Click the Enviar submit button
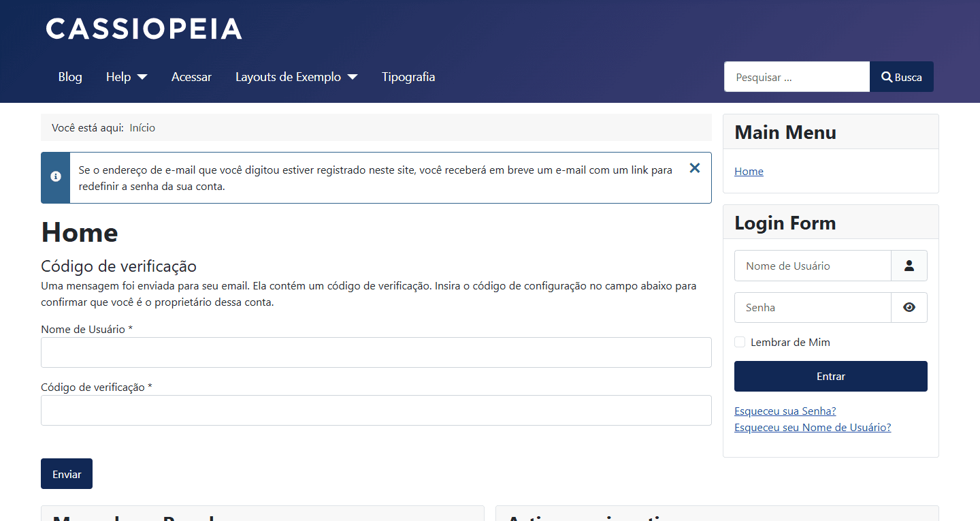980x521 pixels. (67, 474)
